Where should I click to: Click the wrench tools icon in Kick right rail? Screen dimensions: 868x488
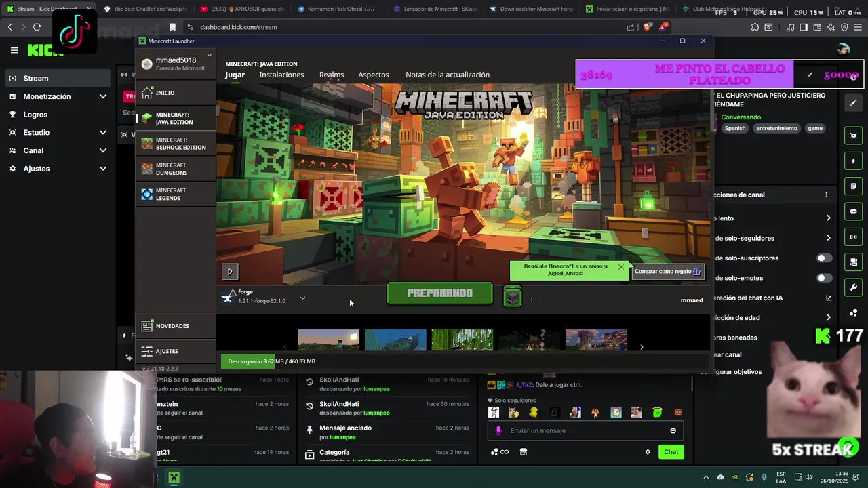coord(853,287)
